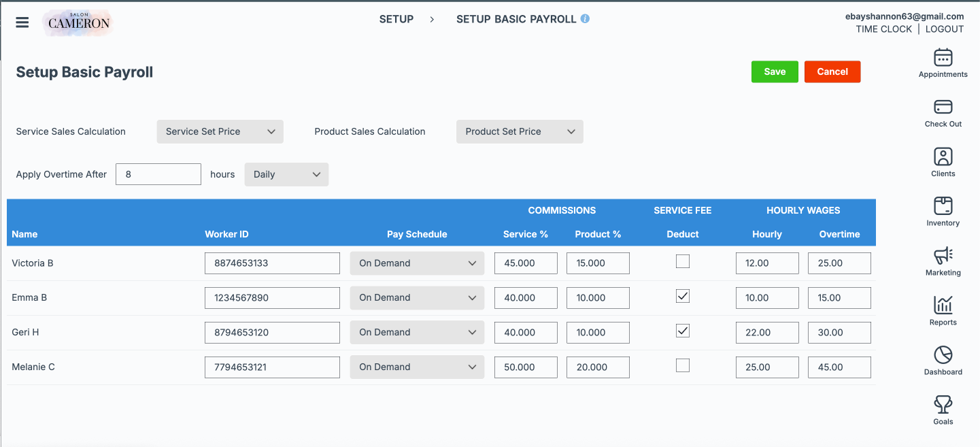Go to Check Out icon
This screenshot has height=447, width=980.
tap(943, 107)
